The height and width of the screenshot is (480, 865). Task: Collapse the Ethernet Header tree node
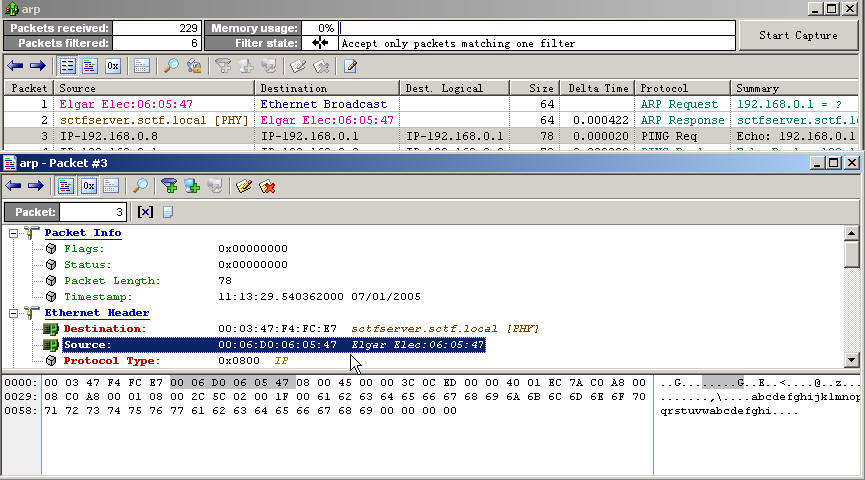[x=15, y=313]
